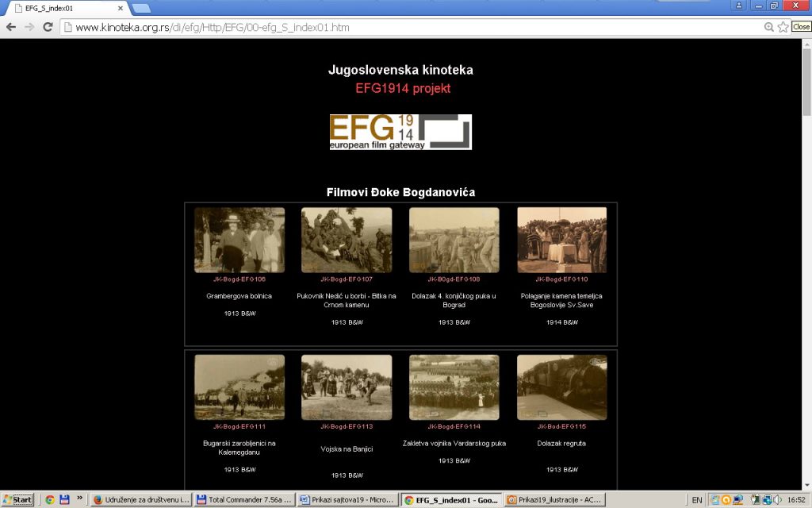The image size is (812, 508).
Task: Open the Dolazak regruta locomotive thumbnail
Action: tap(561, 387)
